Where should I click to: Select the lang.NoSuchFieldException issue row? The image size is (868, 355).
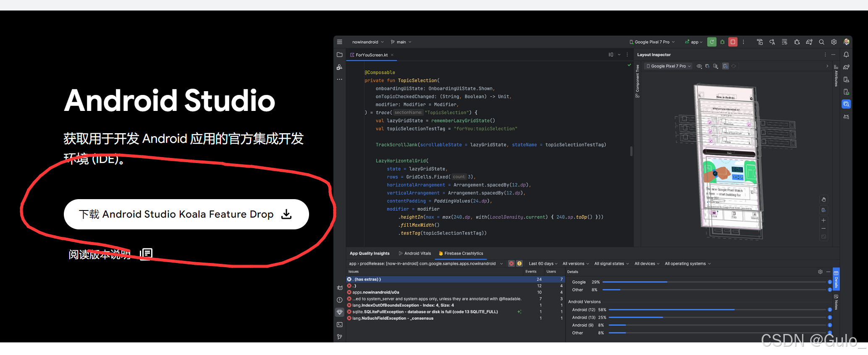click(x=455, y=318)
